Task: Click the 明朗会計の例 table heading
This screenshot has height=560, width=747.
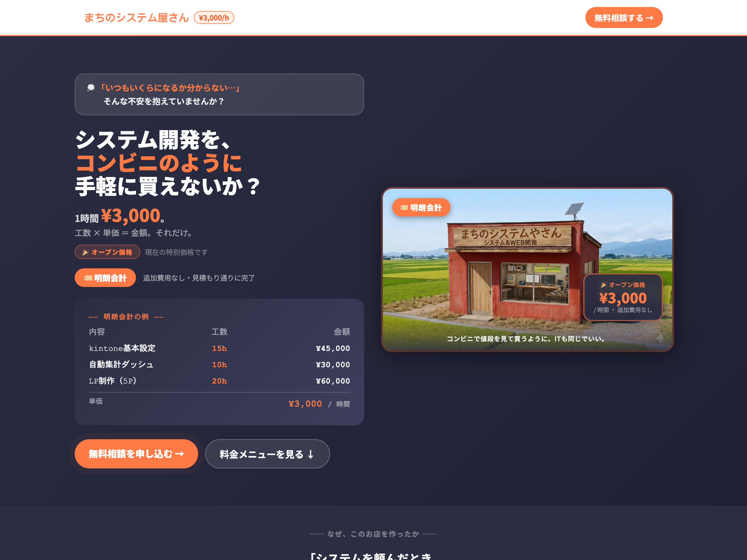Action: (x=126, y=317)
